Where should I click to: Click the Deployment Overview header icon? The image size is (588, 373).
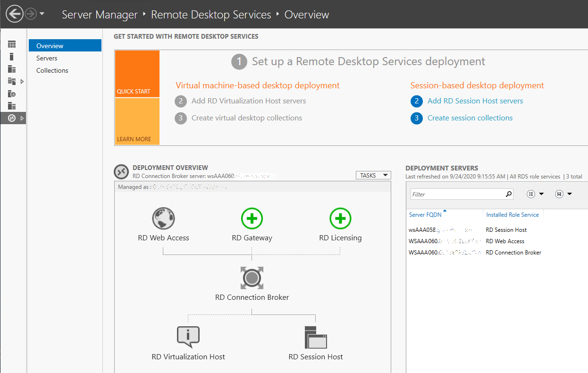pos(122,172)
